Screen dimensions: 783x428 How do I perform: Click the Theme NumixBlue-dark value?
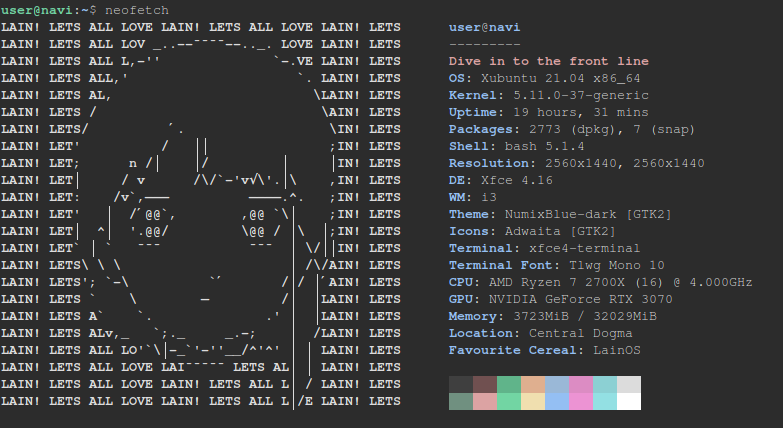point(588,214)
